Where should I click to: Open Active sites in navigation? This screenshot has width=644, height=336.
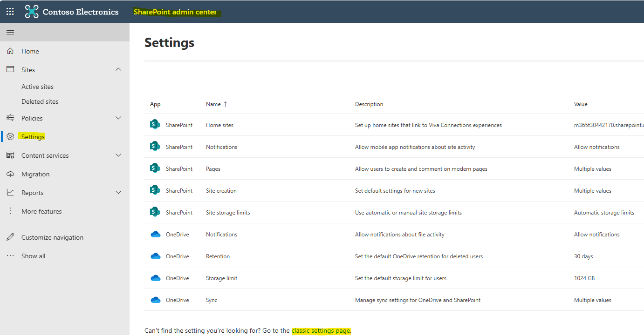(x=37, y=87)
